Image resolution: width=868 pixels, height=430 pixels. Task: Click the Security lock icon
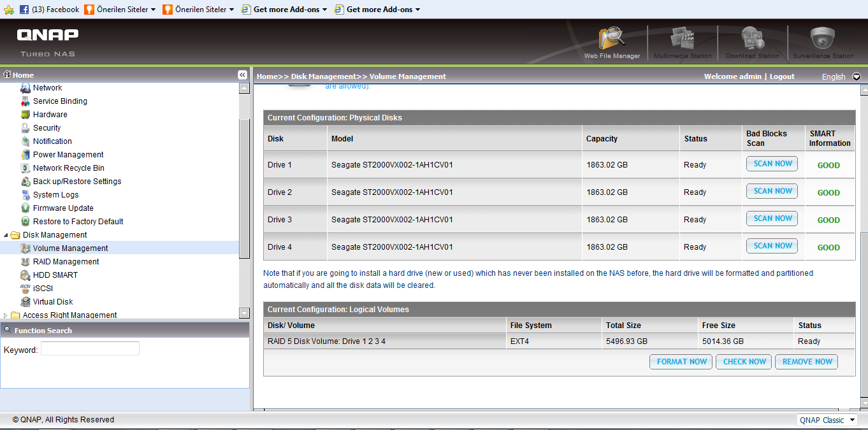(x=25, y=128)
